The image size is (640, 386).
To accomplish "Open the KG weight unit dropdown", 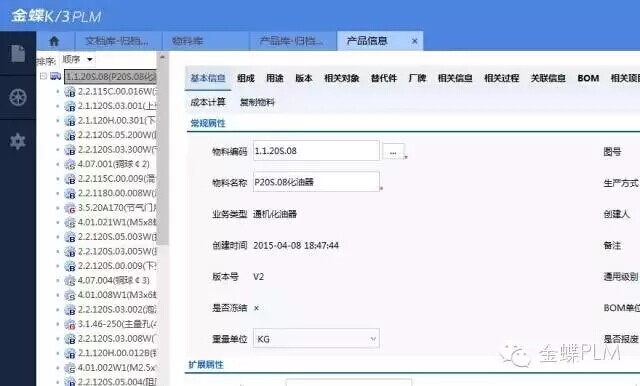I will click(x=316, y=339).
